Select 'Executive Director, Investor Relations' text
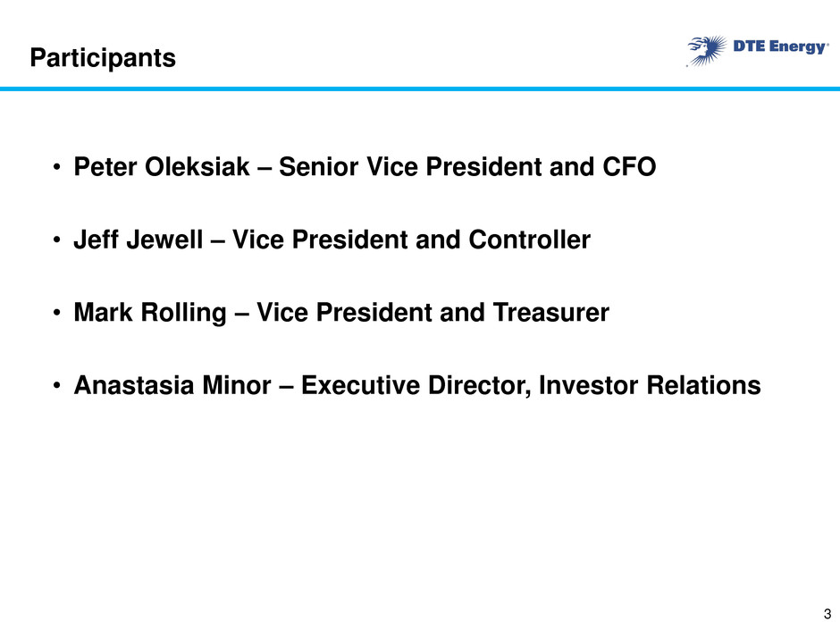 point(531,385)
